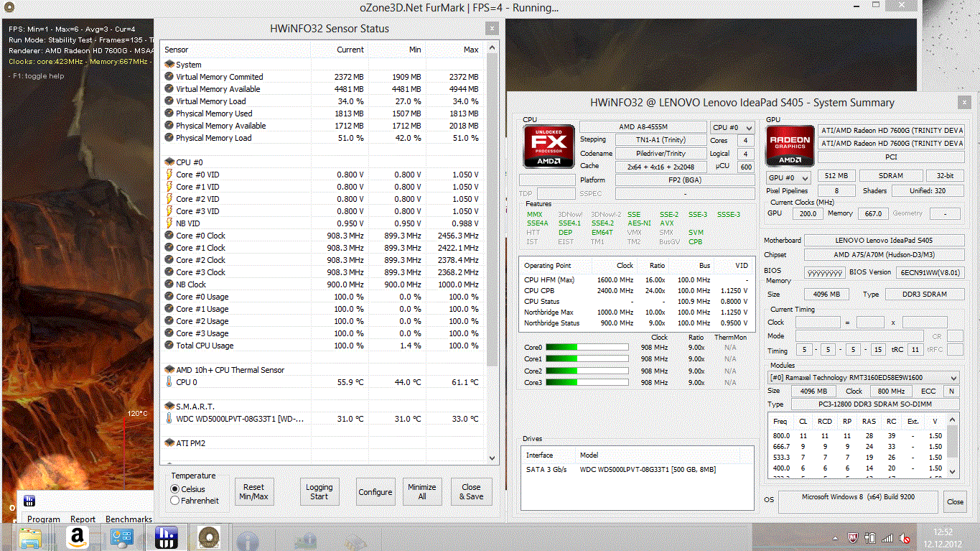Show hidden tray icons arrow
The width and height of the screenshot is (980, 551).
pyautogui.click(x=835, y=538)
